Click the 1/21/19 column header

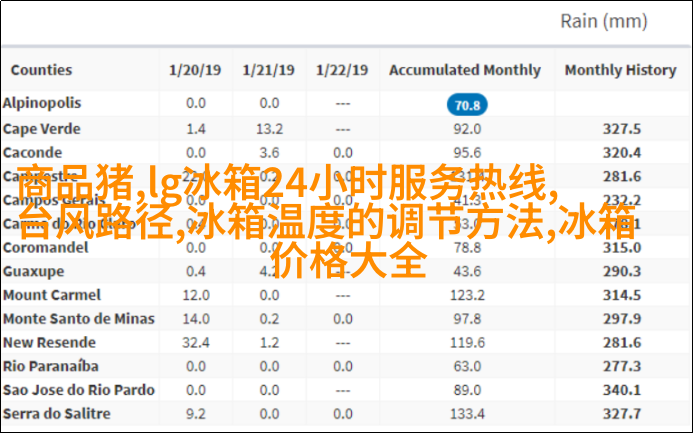click(269, 70)
